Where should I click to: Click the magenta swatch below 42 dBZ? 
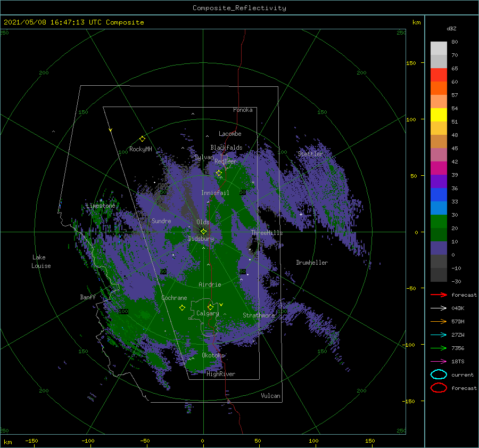click(x=439, y=168)
